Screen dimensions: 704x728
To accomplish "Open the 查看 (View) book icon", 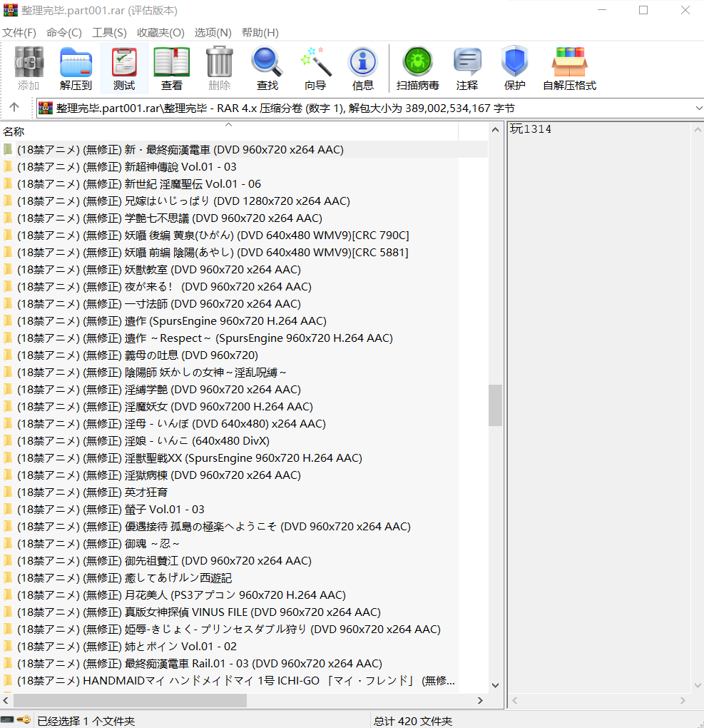I will pos(172,69).
